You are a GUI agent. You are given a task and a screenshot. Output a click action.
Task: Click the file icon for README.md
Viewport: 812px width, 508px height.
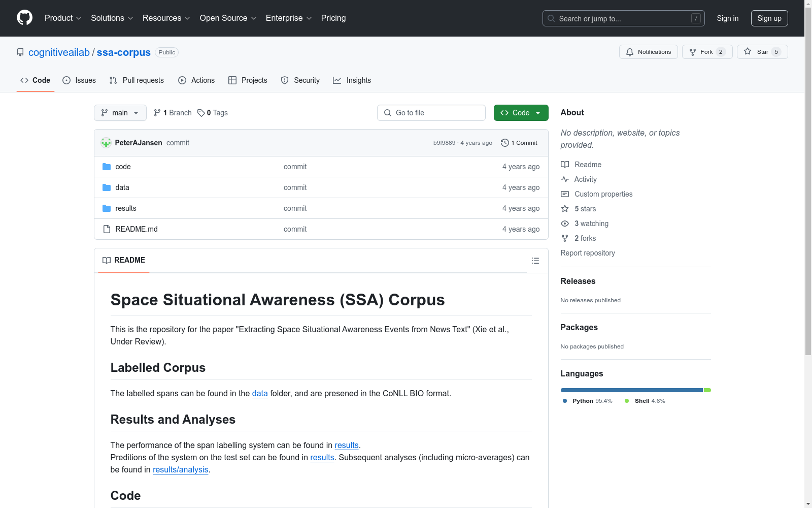107,229
